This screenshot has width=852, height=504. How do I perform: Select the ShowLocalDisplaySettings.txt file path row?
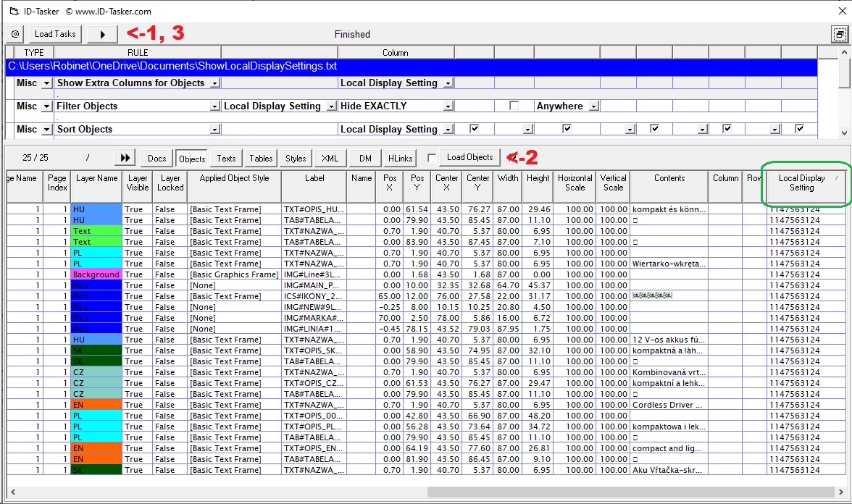tap(412, 67)
